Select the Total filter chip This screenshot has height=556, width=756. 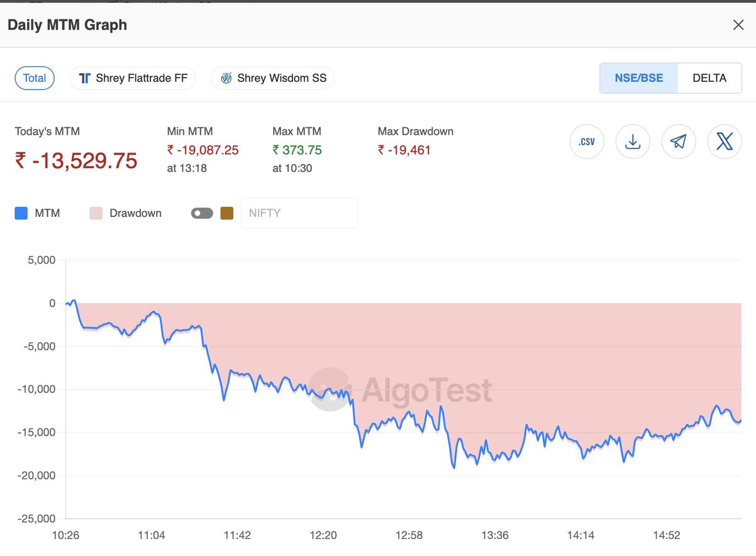click(35, 78)
